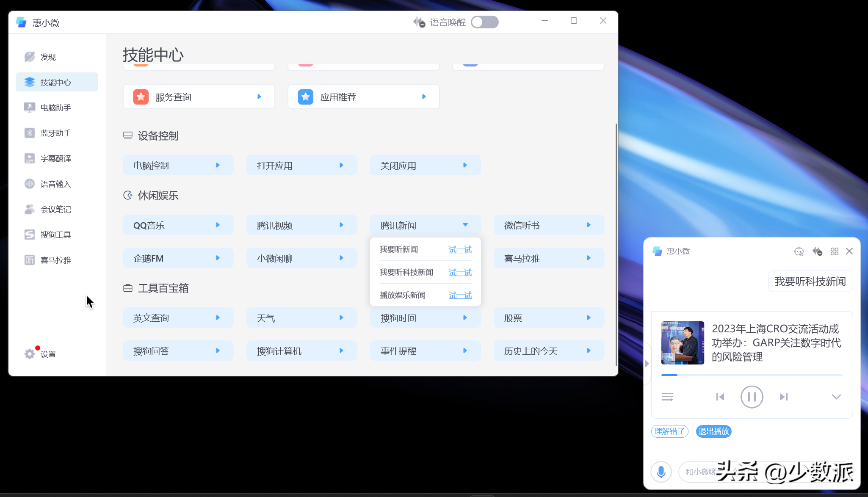Click the side expand arrow on chat window
Image resolution: width=868 pixels, height=497 pixels.
[x=647, y=364]
